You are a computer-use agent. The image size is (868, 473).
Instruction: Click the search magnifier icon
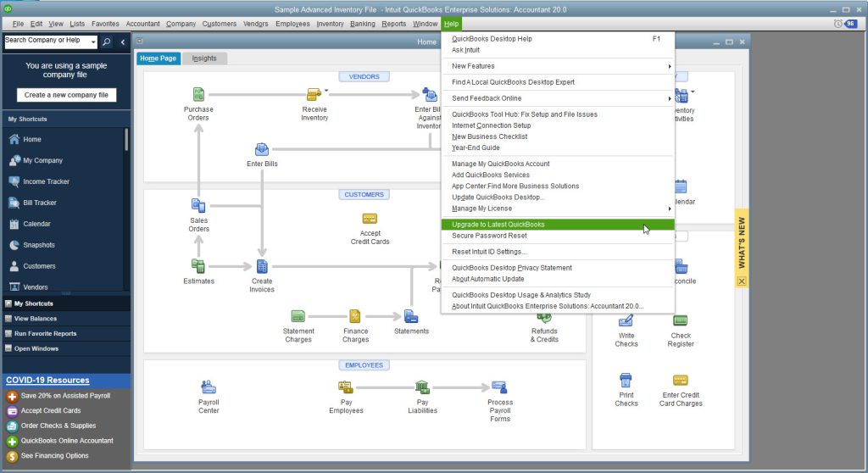(x=106, y=42)
